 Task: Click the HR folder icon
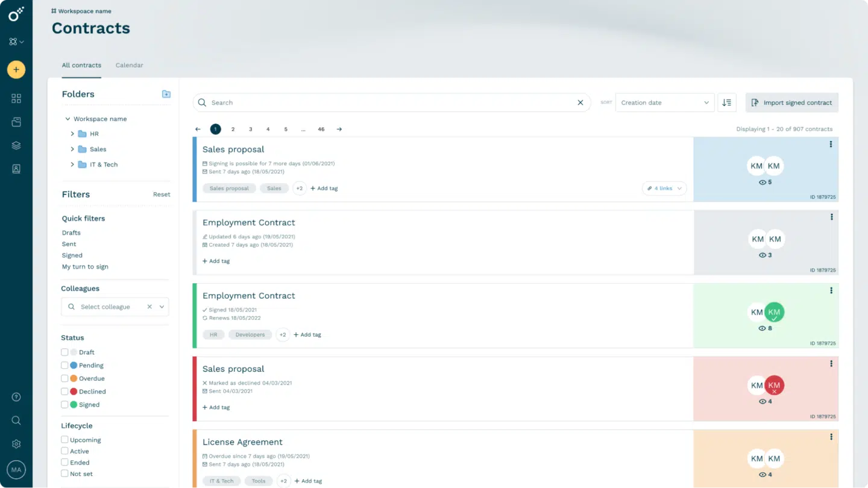(83, 134)
